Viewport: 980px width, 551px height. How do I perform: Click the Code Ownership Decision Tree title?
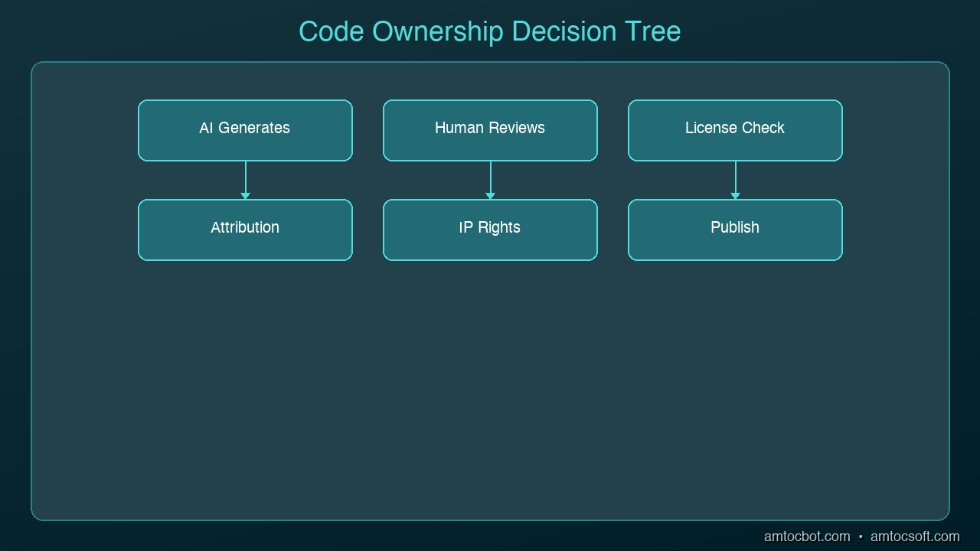click(x=490, y=31)
